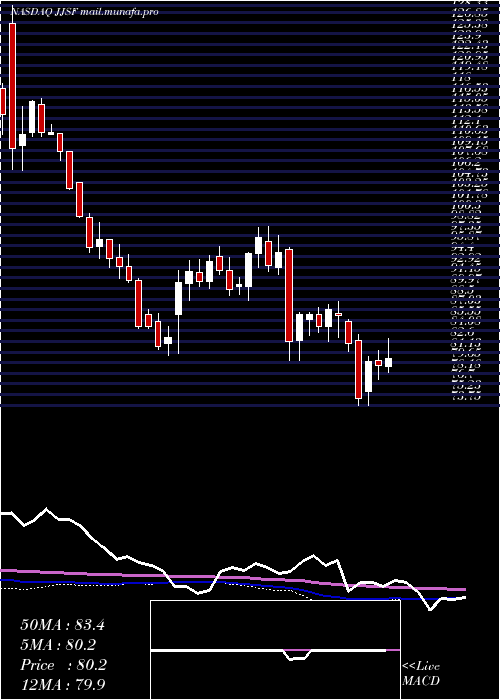Click the <<Live MACD label
The width and height of the screenshot is (500, 700).
click(421, 674)
